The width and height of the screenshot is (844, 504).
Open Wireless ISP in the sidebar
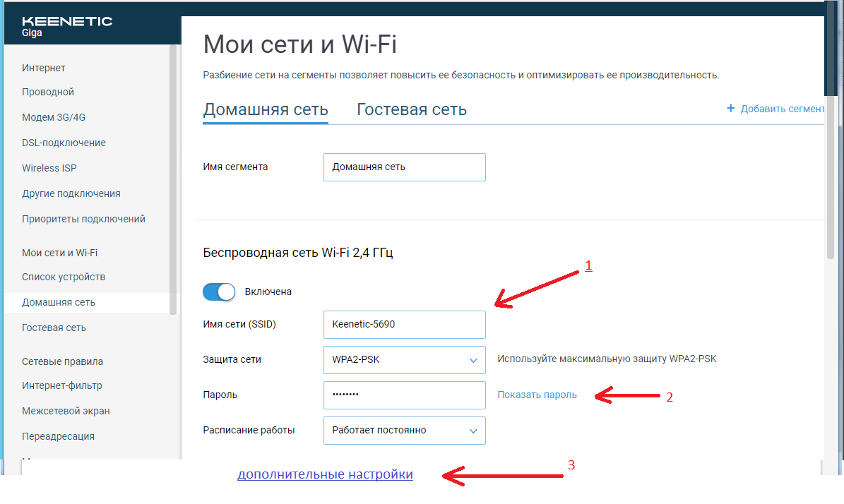point(49,168)
